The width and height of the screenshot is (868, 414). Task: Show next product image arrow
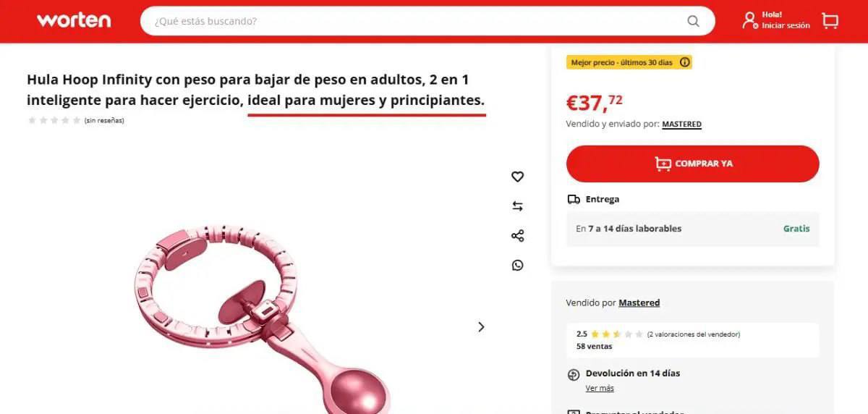(481, 326)
